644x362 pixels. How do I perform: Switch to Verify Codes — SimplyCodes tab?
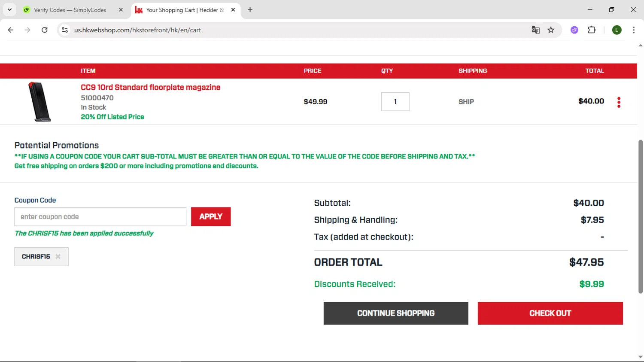pyautogui.click(x=70, y=10)
